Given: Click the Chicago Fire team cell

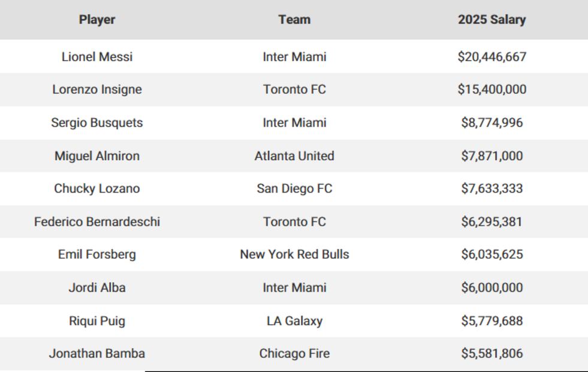Looking at the screenshot, I should point(294,353).
